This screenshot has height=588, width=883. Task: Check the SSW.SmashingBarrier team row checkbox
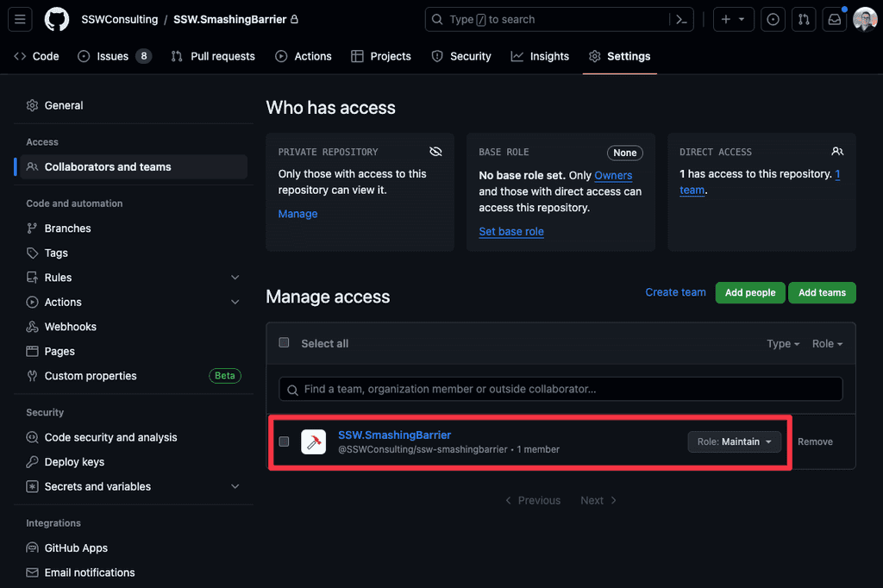coord(284,441)
